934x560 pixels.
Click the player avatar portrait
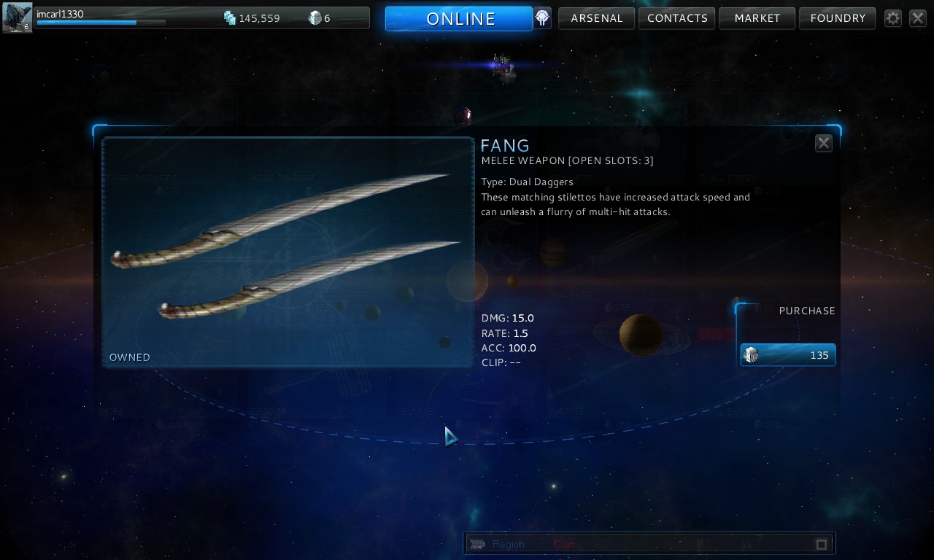point(17,17)
